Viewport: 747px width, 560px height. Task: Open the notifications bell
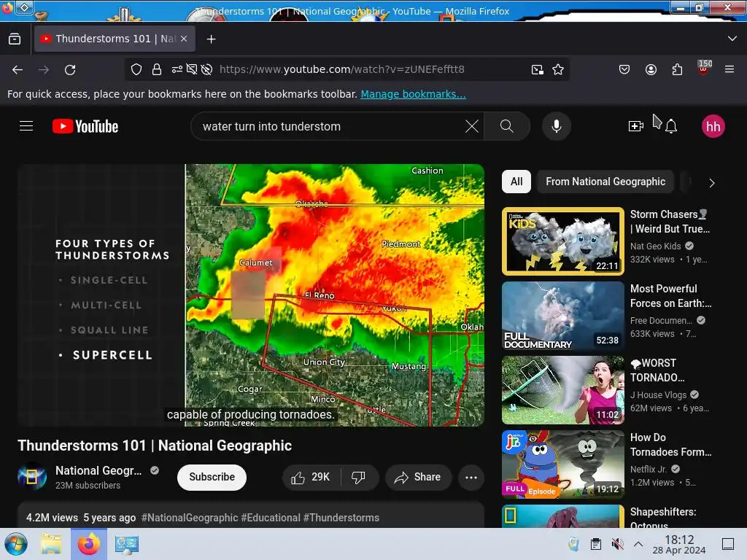[671, 126]
